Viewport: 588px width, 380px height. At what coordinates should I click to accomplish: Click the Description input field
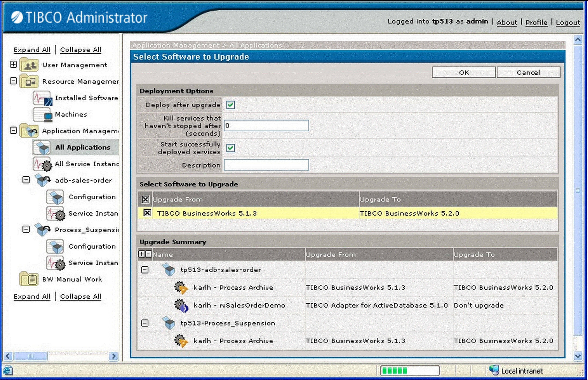266,165
